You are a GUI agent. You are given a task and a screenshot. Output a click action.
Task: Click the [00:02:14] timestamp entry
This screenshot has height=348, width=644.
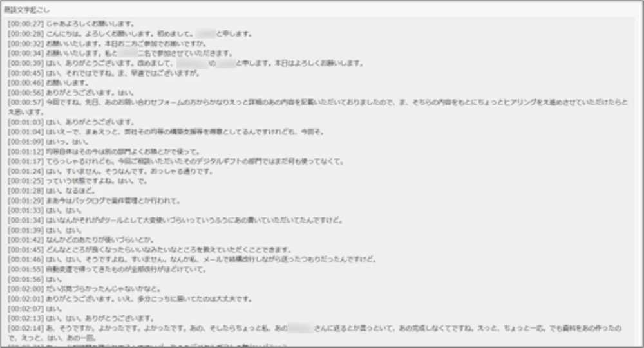coord(25,328)
